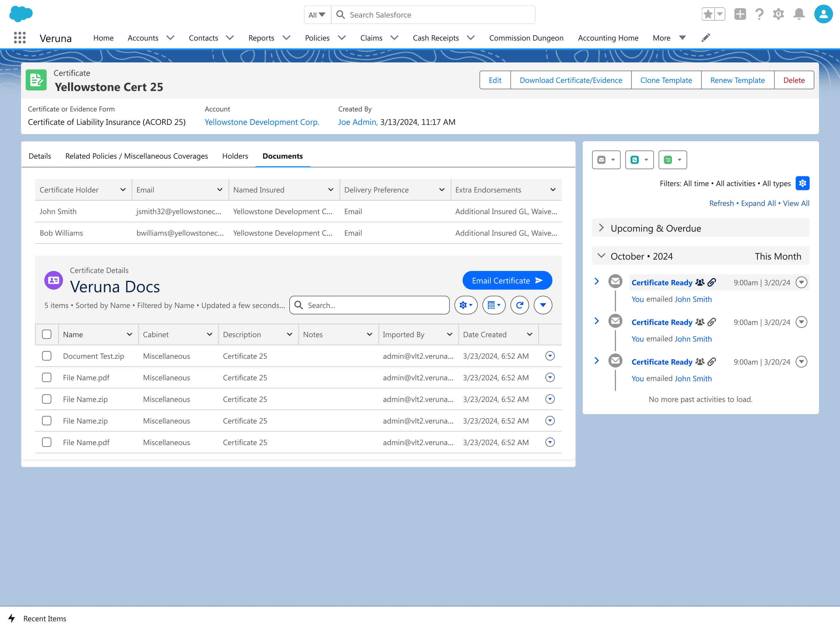Click the Veruna Docs search field

(x=369, y=305)
